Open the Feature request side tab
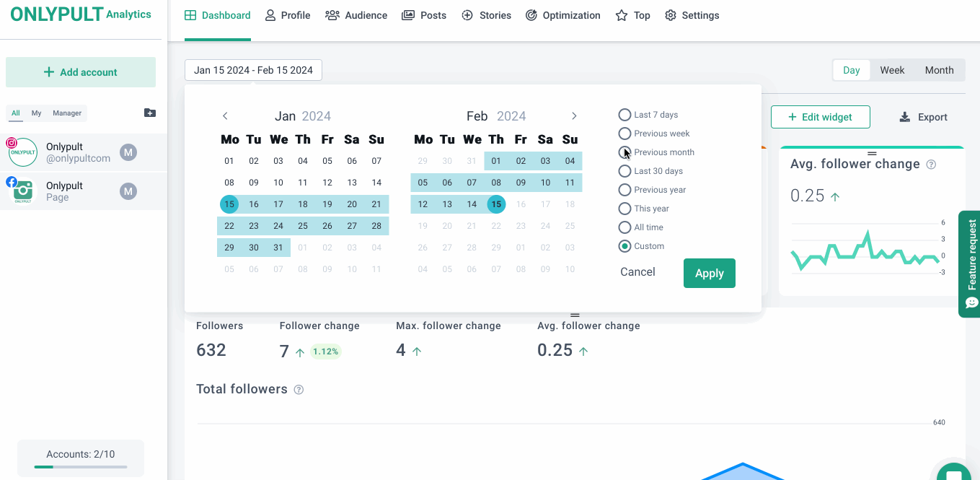Screen dimensions: 980x480 coord(970,263)
